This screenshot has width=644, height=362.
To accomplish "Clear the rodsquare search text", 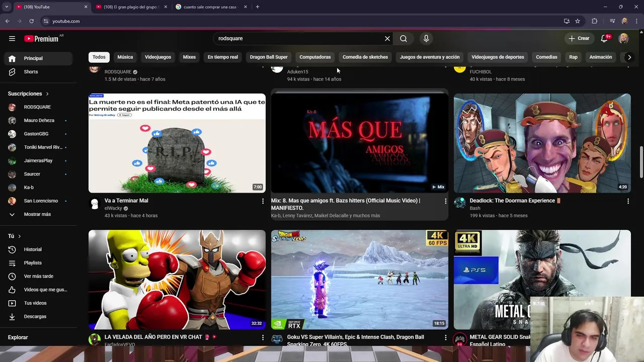I will 387,38.
